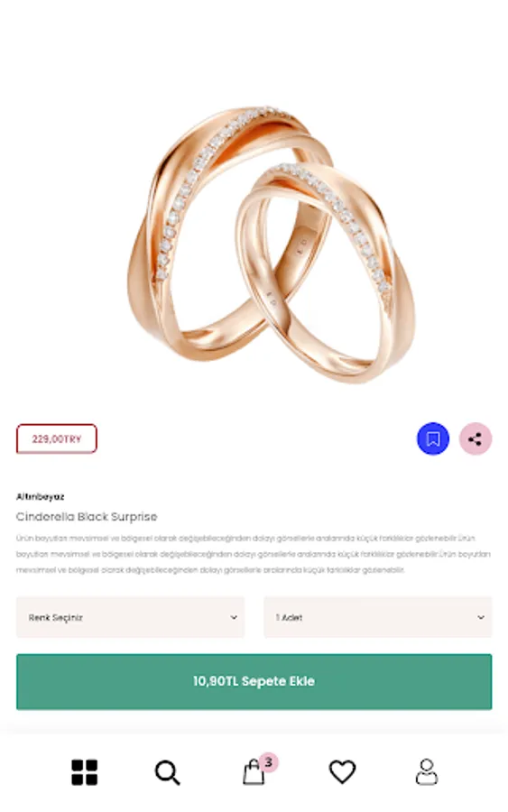Open search via magnifier icon
This screenshot has height=812, width=508.
pyautogui.click(x=167, y=772)
